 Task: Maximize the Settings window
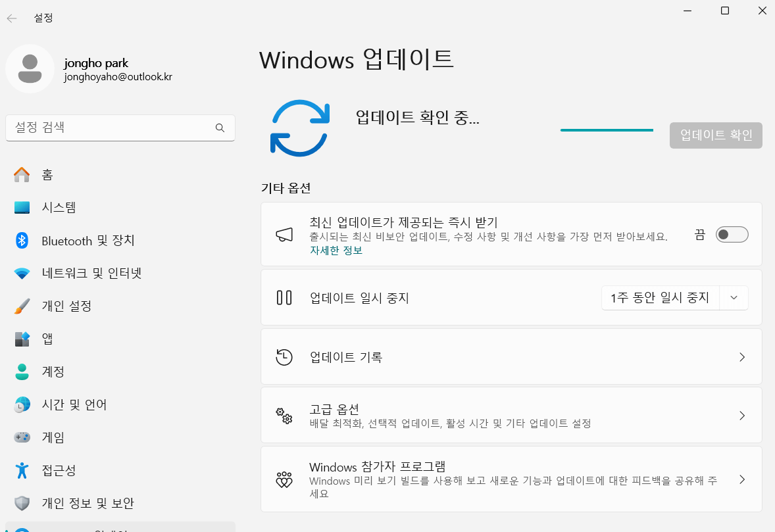coord(725,11)
